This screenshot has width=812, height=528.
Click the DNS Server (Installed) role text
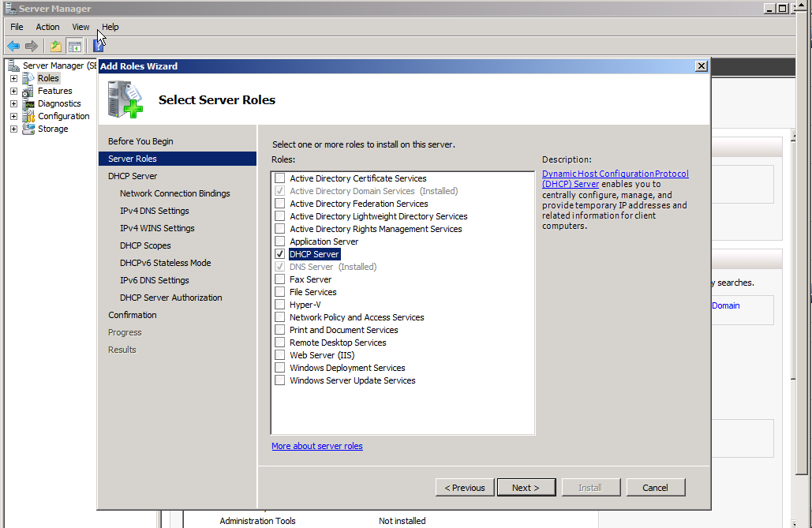[333, 267]
